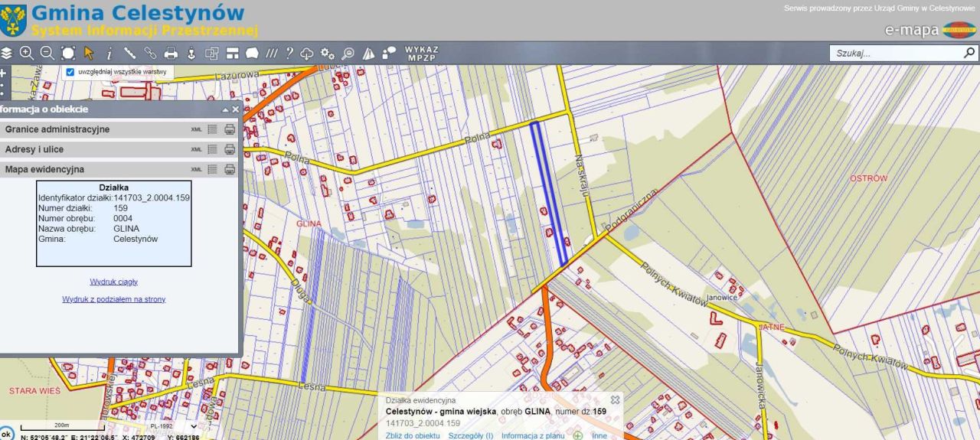Open the settings gears tool
Viewport: 980px width, 440px height.
pyautogui.click(x=328, y=54)
